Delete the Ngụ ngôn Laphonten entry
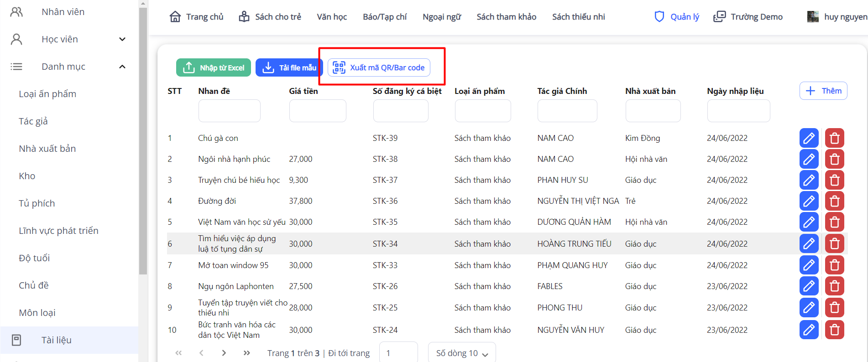The image size is (868, 362). (x=834, y=286)
